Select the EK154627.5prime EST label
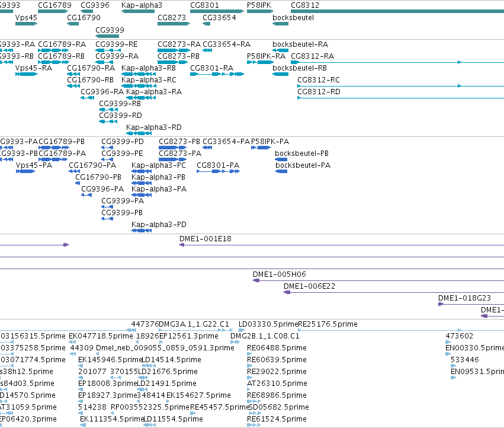 coord(198,395)
